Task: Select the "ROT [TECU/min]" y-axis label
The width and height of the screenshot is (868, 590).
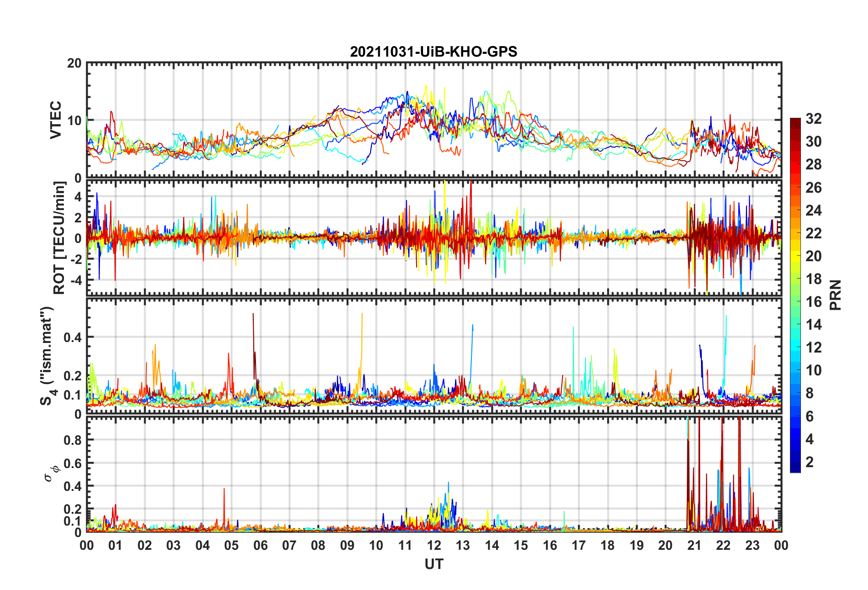Action: coord(59,238)
